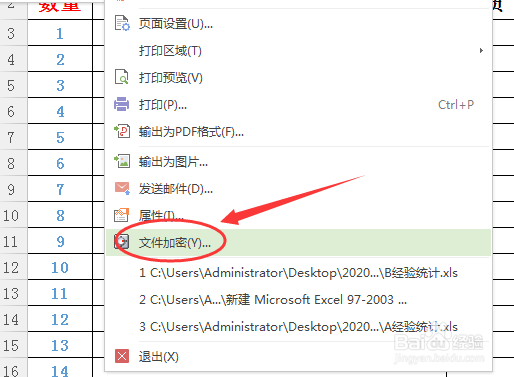Select row header 13
This screenshot has height=377, width=514.
13,293
